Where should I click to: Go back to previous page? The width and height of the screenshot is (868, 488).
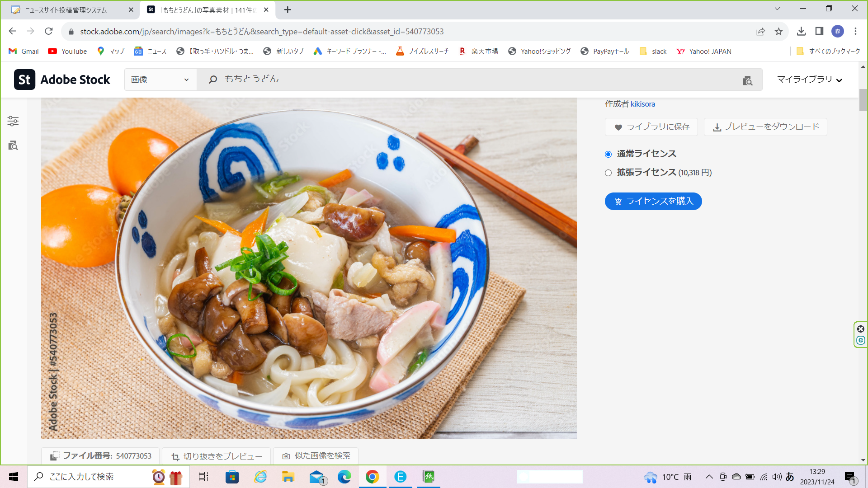[x=13, y=31]
